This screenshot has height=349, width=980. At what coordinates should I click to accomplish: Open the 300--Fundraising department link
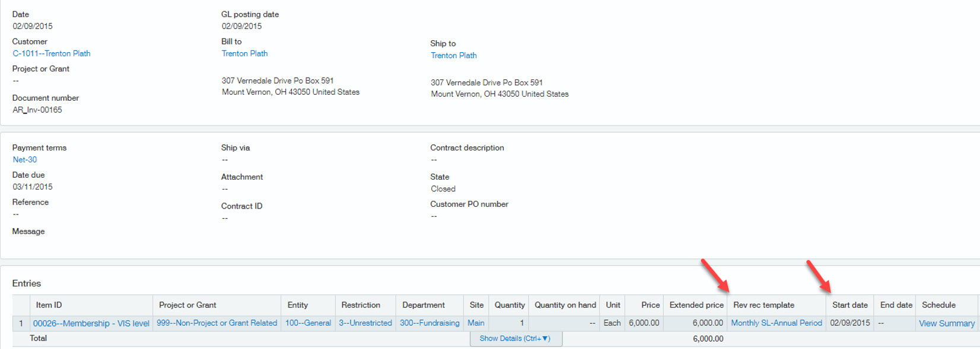point(429,323)
